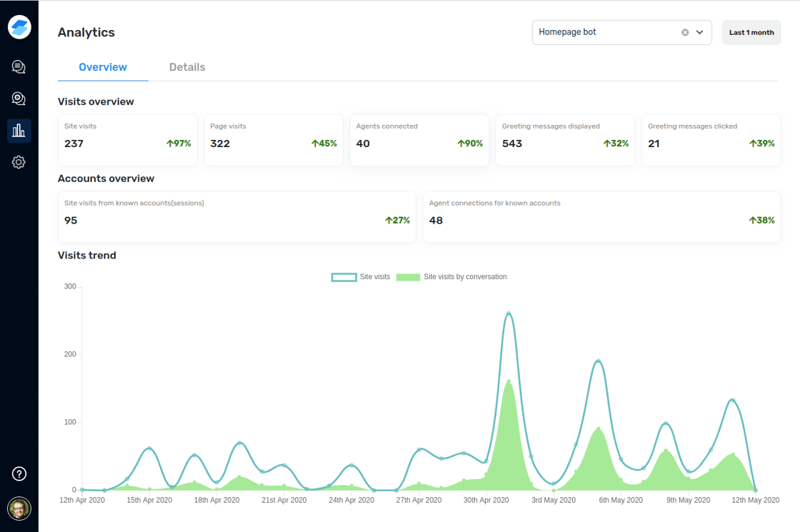Open the Last 1 month range button

(x=751, y=32)
